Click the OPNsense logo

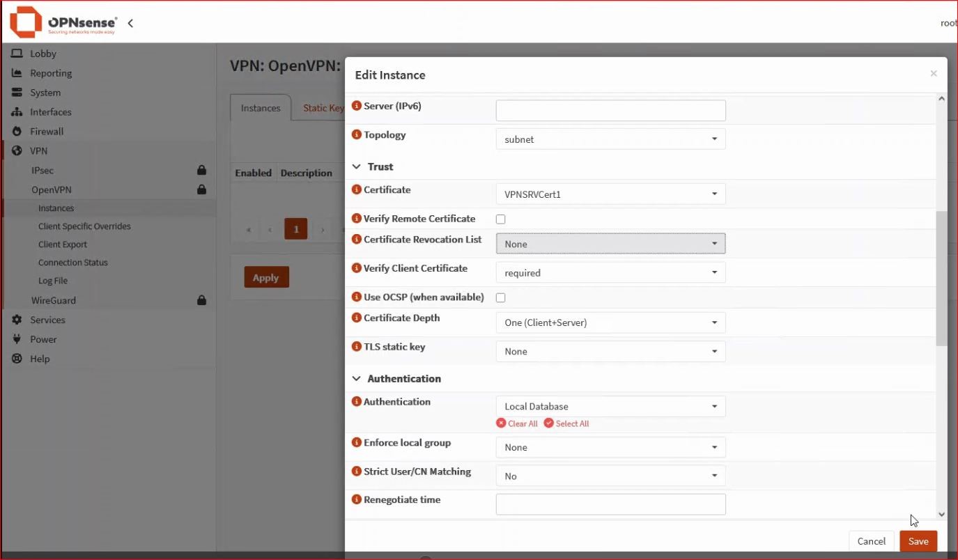[x=63, y=23]
